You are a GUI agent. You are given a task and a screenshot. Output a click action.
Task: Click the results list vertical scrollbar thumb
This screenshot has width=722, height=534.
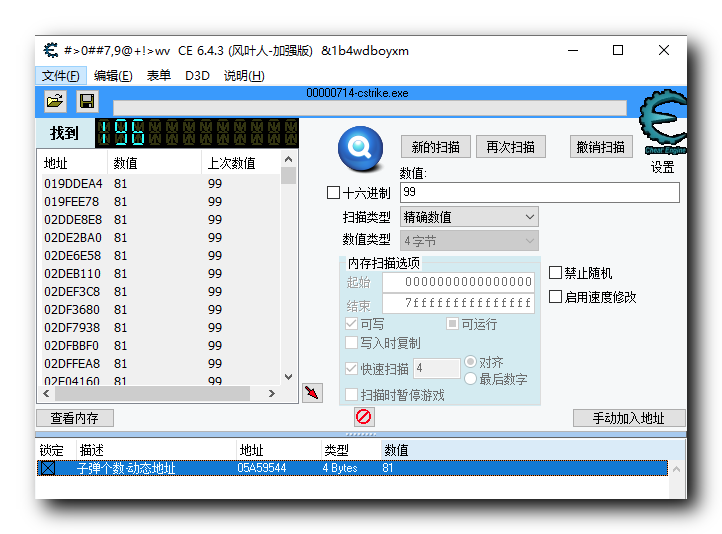coord(289,176)
